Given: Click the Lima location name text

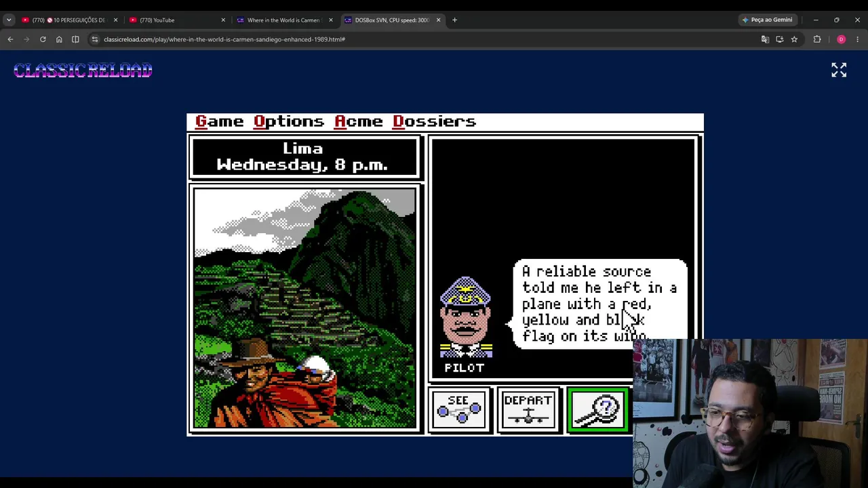Looking at the screenshot, I should click(x=303, y=148).
